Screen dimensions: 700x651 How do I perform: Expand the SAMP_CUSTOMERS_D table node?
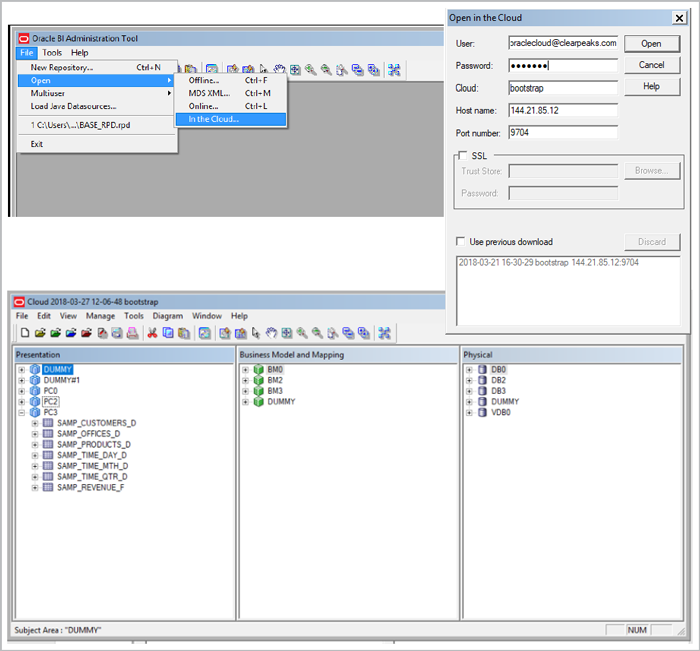coord(35,423)
